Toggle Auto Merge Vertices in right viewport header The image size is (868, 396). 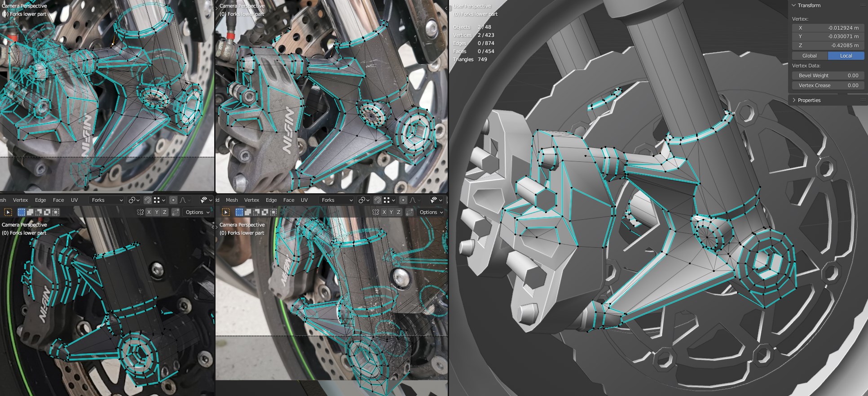pyautogui.click(x=410, y=212)
